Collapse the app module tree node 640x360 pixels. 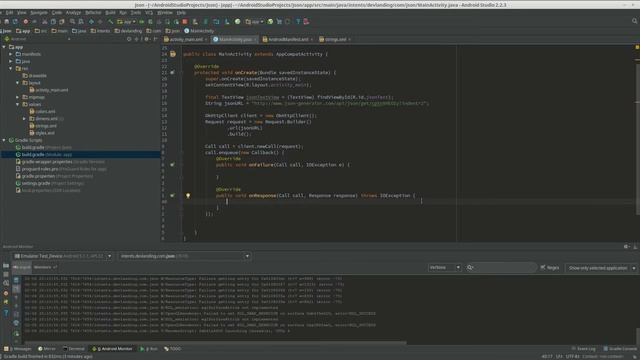point(4,47)
